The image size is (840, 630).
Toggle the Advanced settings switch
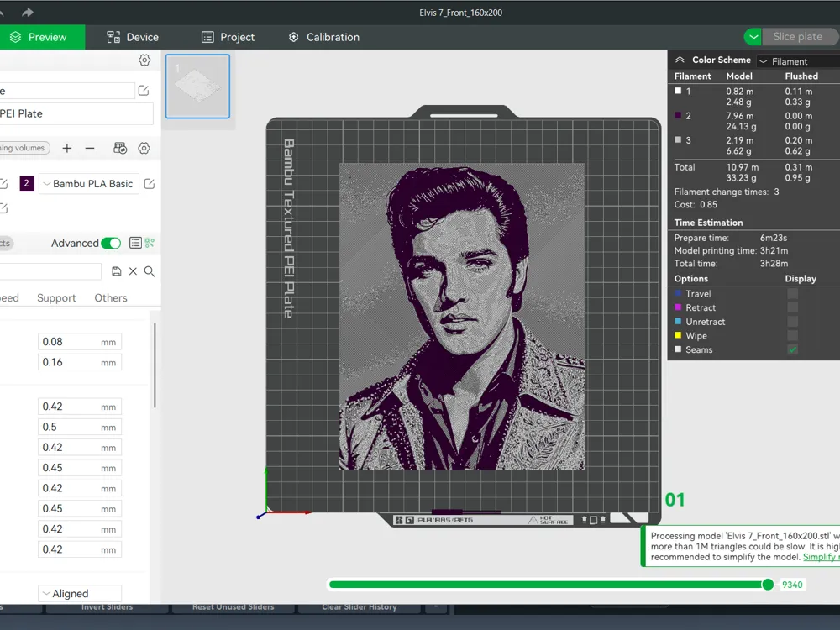[111, 244]
